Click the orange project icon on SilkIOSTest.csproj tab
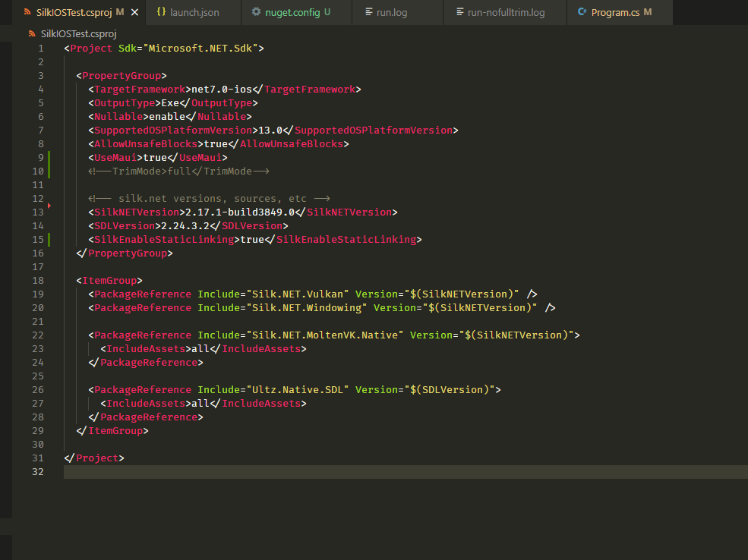748x560 pixels. pyautogui.click(x=27, y=12)
